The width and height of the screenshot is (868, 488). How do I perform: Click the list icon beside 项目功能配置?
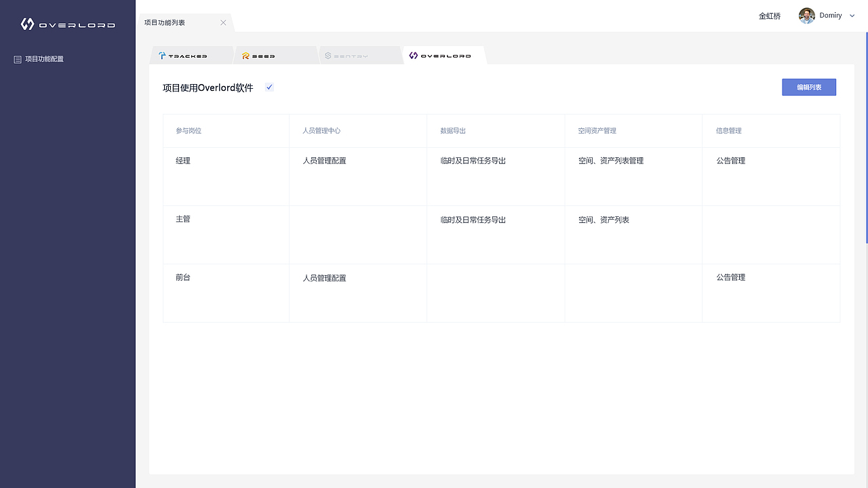coord(17,59)
